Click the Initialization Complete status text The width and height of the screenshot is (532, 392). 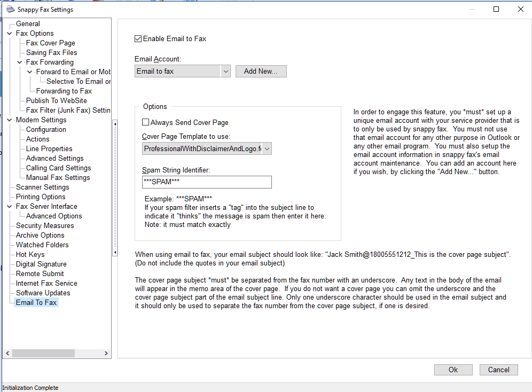click(x=30, y=388)
